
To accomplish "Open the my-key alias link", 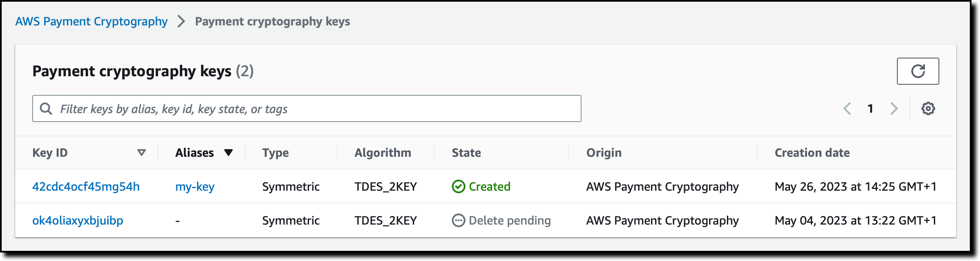I will (195, 186).
